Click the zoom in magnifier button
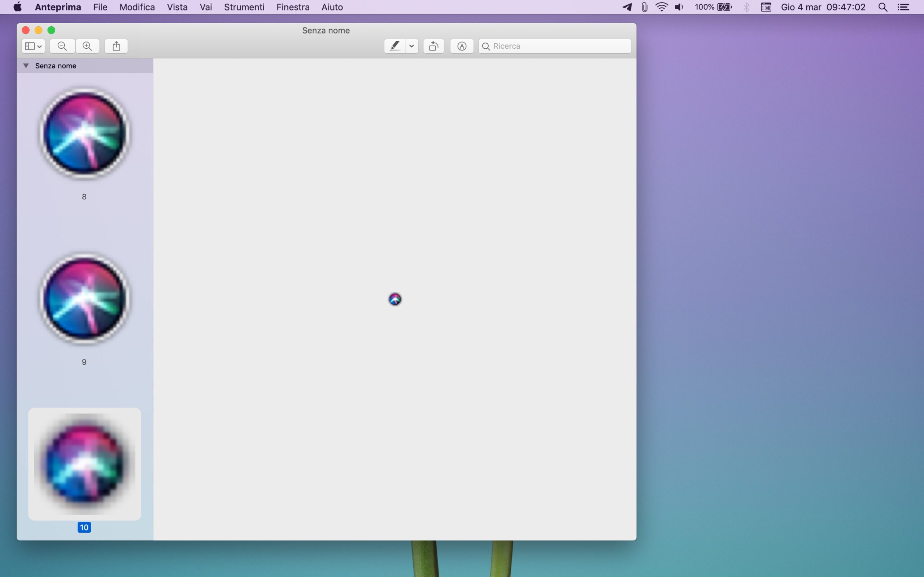This screenshot has height=577, width=924. tap(87, 46)
